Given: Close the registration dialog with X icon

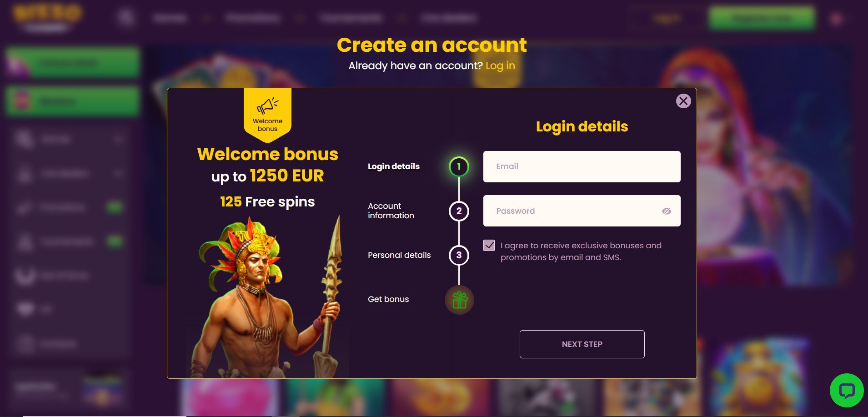Looking at the screenshot, I should [683, 101].
